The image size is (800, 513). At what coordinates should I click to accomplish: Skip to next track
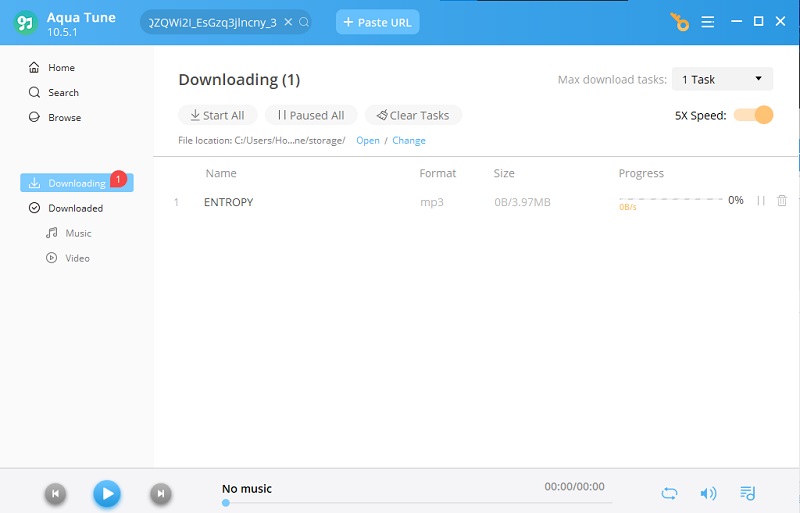[x=161, y=494]
